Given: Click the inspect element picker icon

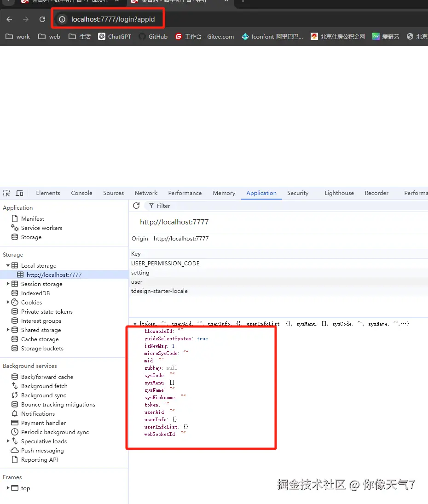Looking at the screenshot, I should (x=6, y=193).
